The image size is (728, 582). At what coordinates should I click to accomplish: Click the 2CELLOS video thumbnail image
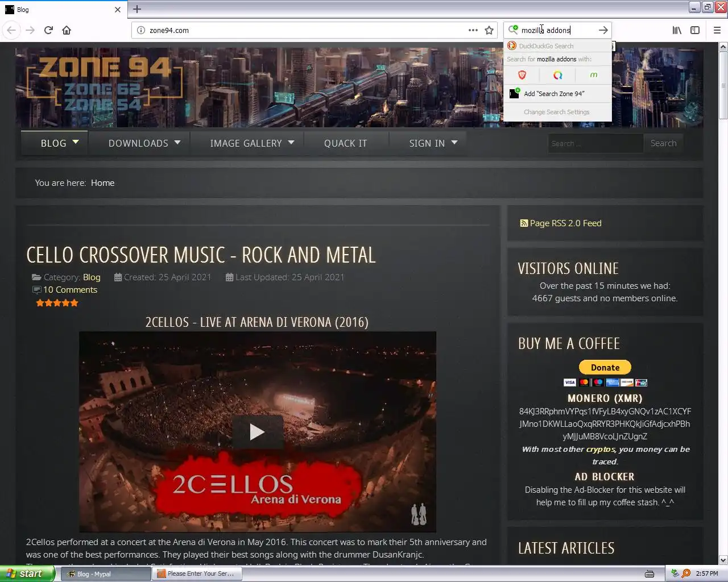point(258,431)
